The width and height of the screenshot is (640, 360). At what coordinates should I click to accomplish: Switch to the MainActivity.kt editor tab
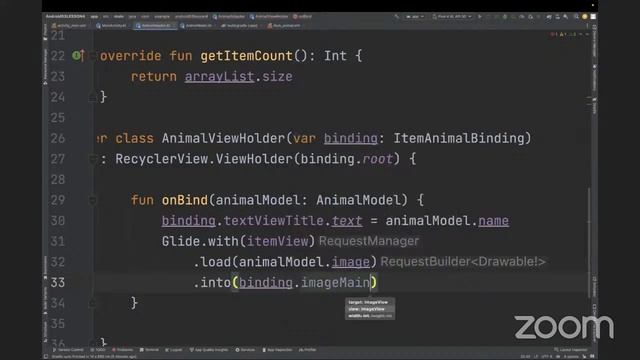[x=111, y=26]
